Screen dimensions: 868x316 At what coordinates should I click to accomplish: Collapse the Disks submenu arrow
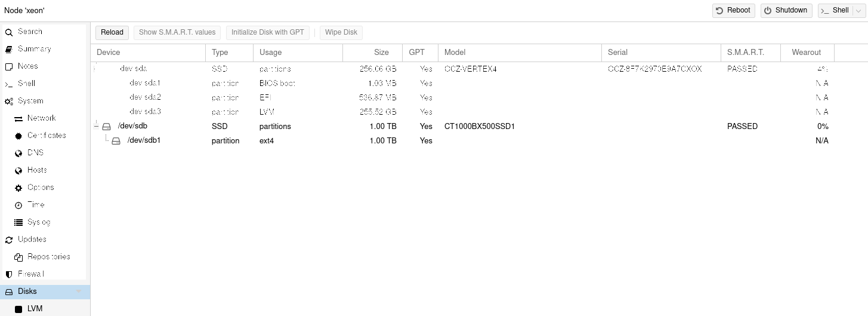[79, 292]
